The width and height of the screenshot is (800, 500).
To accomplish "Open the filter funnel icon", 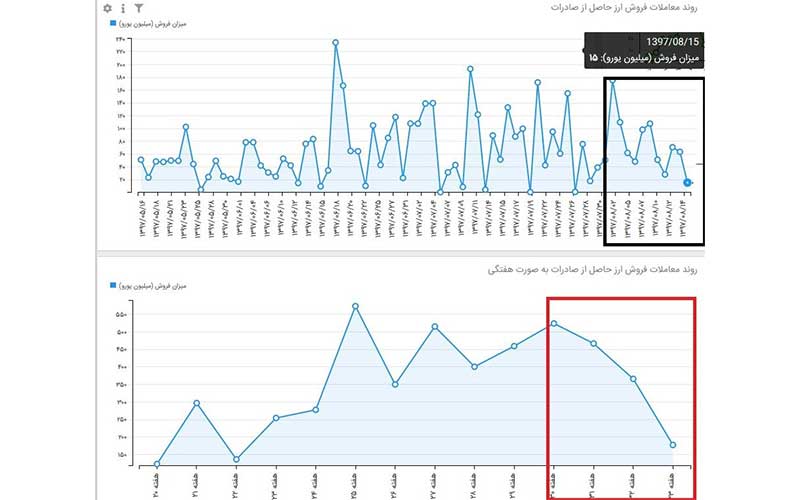I will [x=138, y=8].
